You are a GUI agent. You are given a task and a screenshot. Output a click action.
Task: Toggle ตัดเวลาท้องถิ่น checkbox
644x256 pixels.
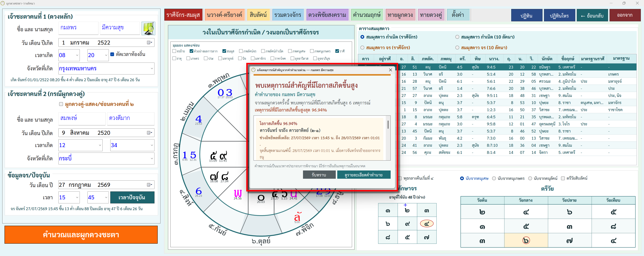click(112, 54)
